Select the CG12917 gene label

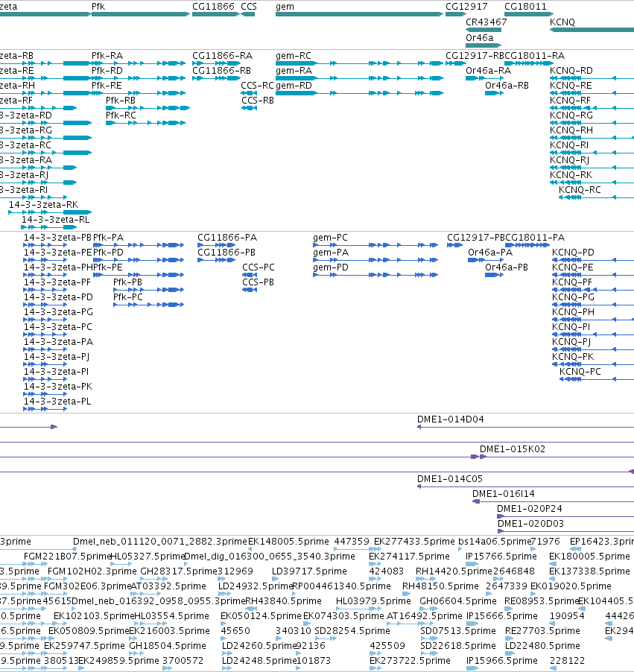466,7
